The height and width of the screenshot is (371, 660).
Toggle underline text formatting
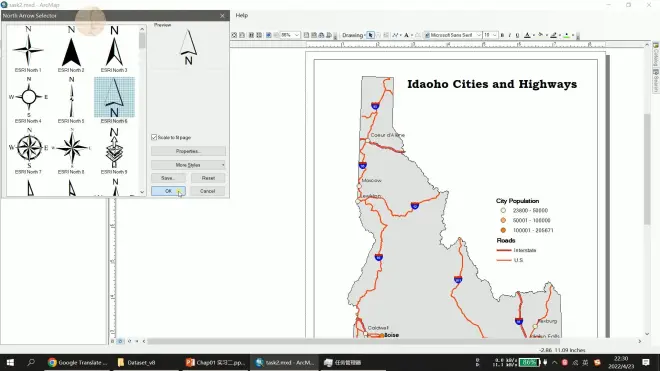(517, 35)
